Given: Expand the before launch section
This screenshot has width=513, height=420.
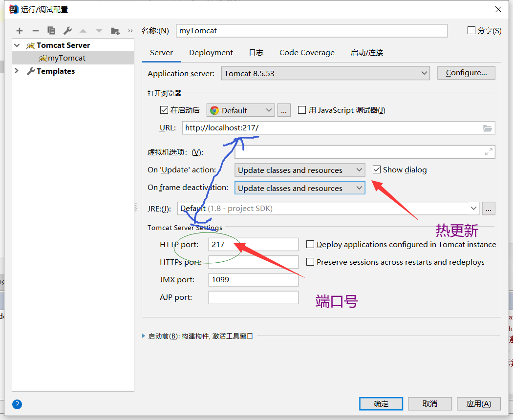Looking at the screenshot, I should 144,336.
